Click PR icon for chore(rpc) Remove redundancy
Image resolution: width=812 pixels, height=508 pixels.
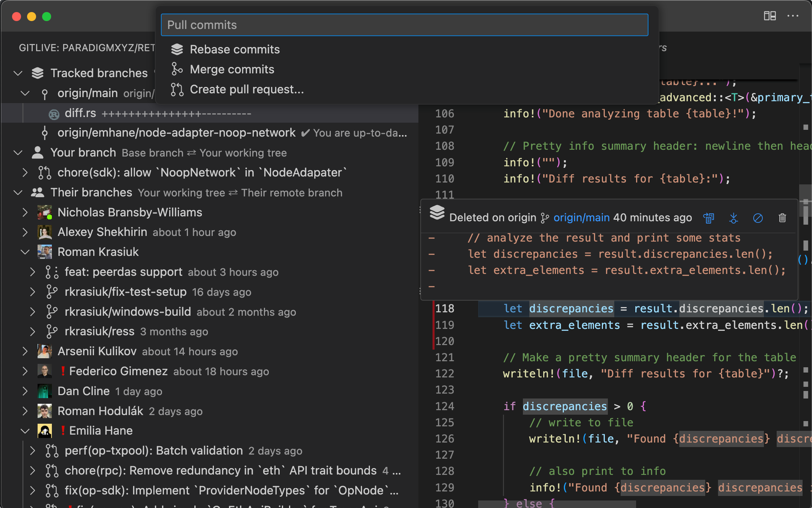point(52,470)
